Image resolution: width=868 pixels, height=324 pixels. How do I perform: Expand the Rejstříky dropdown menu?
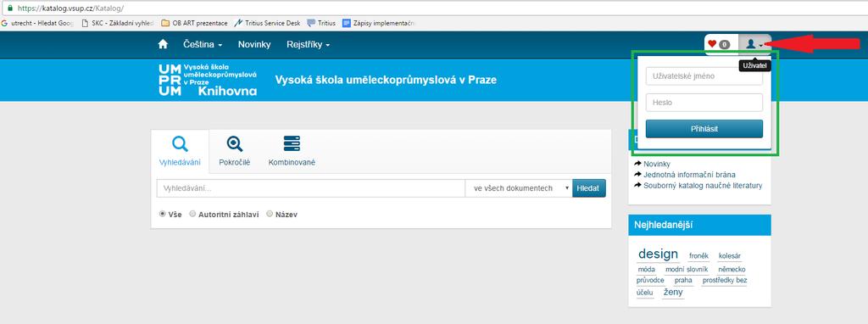coord(309,44)
